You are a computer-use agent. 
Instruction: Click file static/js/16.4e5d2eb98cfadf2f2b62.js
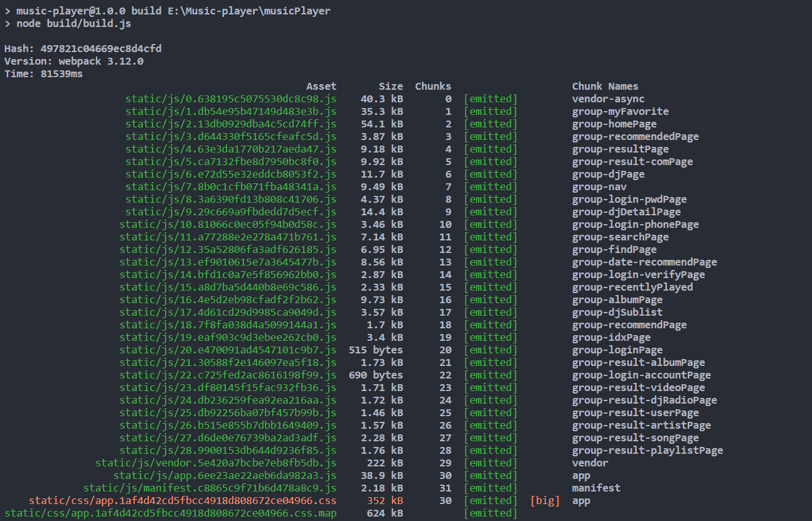click(228, 300)
